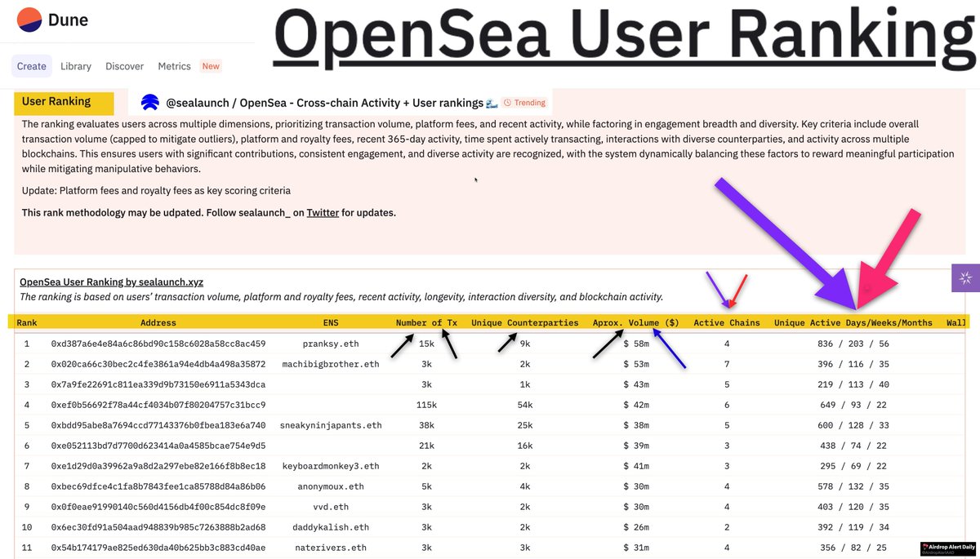This screenshot has height=559, width=980.
Task: Click the Aprox. Volume column header
Action: pos(637,322)
